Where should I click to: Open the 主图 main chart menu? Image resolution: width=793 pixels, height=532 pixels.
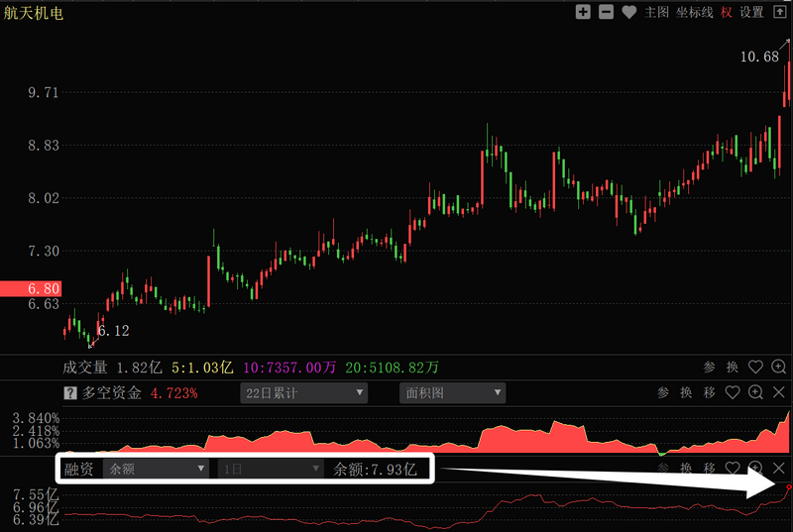656,12
